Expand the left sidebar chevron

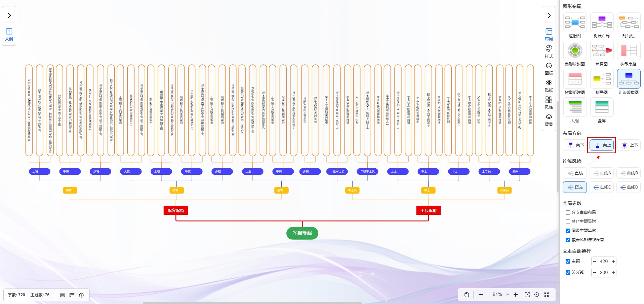pos(9,15)
